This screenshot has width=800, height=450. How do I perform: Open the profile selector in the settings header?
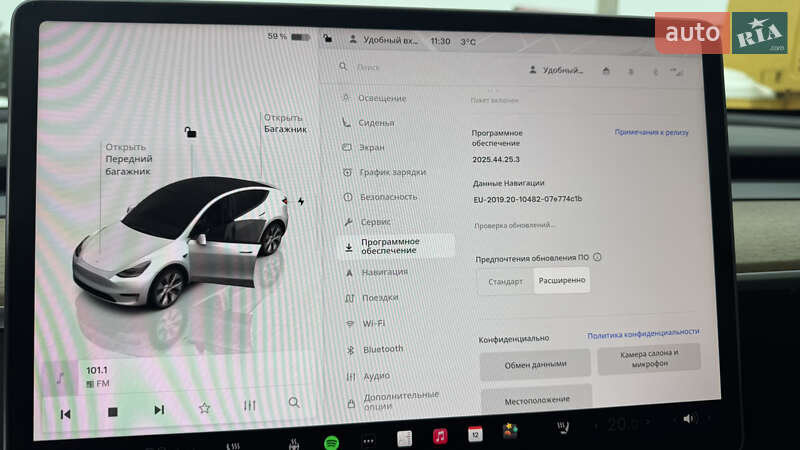pyautogui.click(x=556, y=70)
